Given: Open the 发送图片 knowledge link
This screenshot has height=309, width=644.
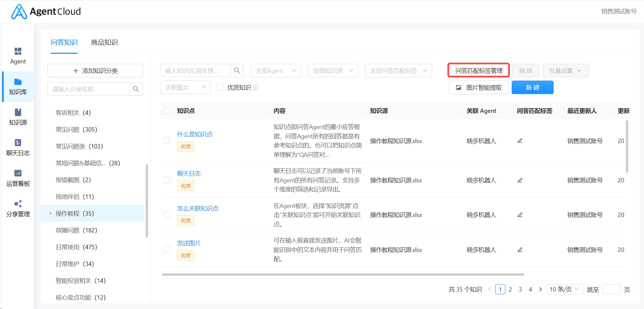Looking at the screenshot, I should click(x=189, y=243).
